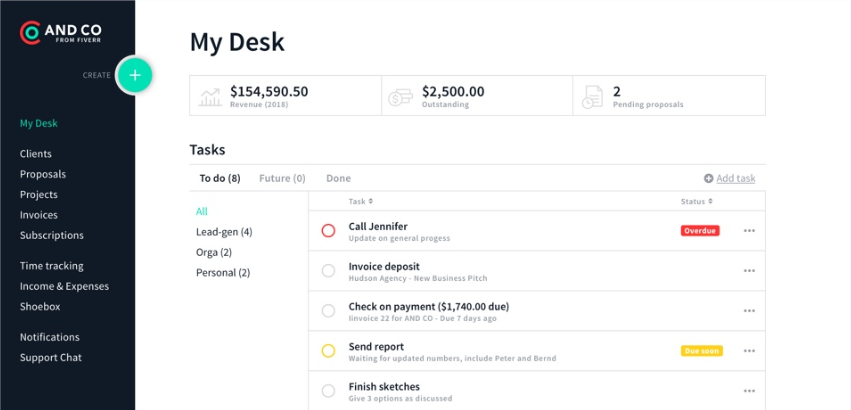Open the three-dot menu for Send report
Screen dimensions: 851x410
pyautogui.click(x=749, y=351)
